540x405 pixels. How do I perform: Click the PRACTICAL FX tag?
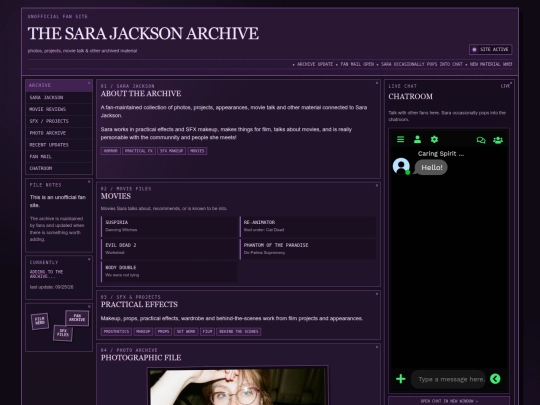tap(139, 151)
